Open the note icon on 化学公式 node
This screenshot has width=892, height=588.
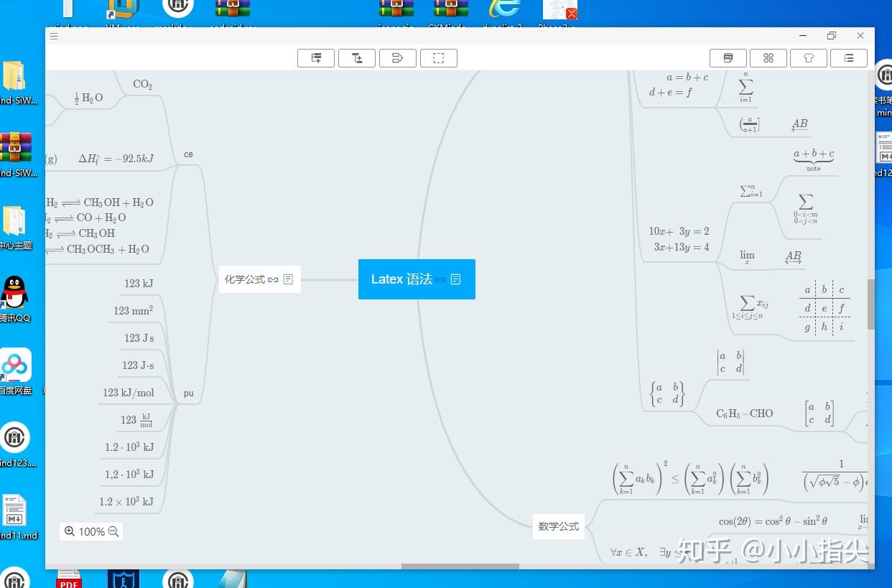point(288,279)
